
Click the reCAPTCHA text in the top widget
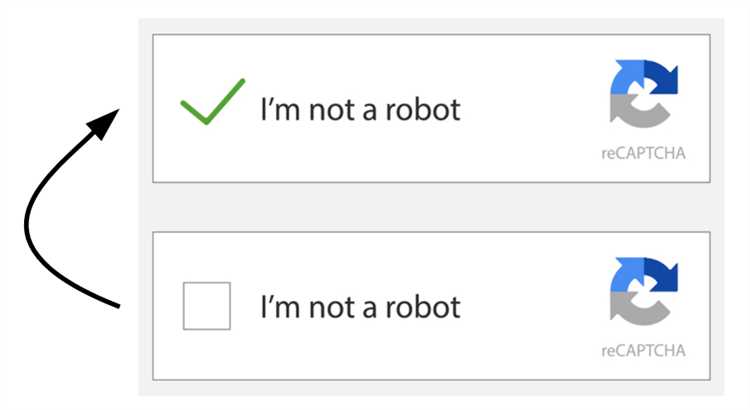tap(643, 153)
